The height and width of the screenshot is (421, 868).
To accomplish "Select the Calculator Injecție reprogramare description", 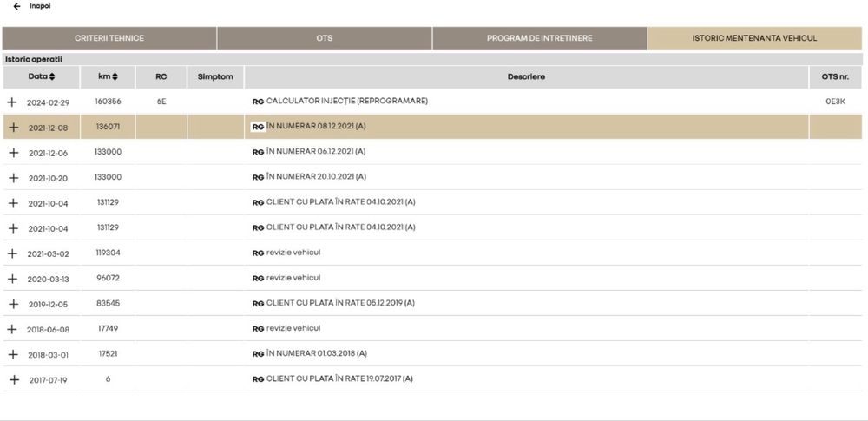I will tap(346, 102).
